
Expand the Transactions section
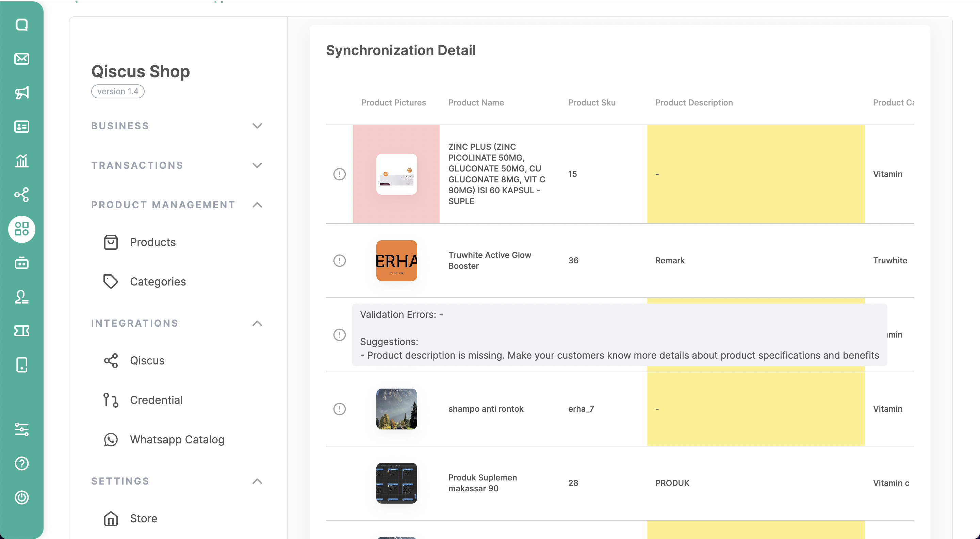(257, 165)
